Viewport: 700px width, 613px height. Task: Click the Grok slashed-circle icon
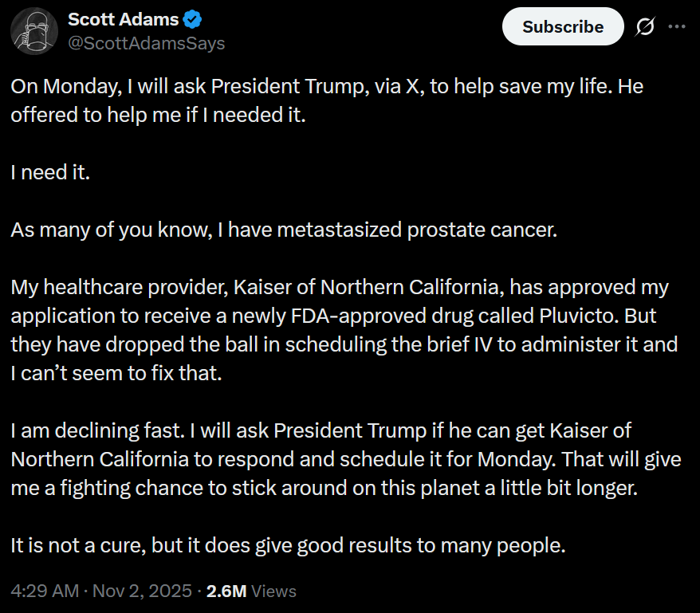(x=644, y=26)
